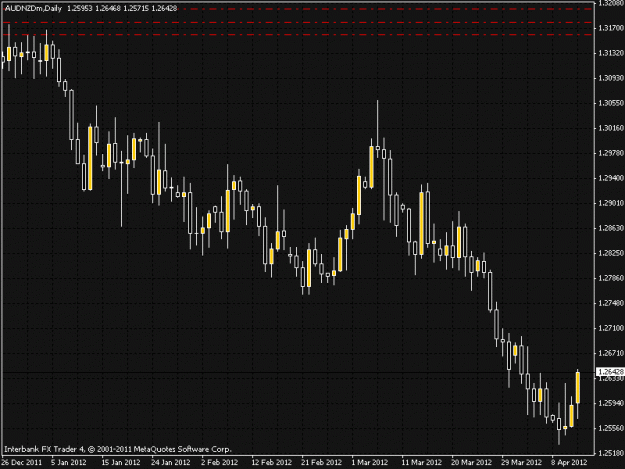Select the AUDNZDm,Daily chart title text
This screenshot has height=469, width=625.
pos(33,8)
